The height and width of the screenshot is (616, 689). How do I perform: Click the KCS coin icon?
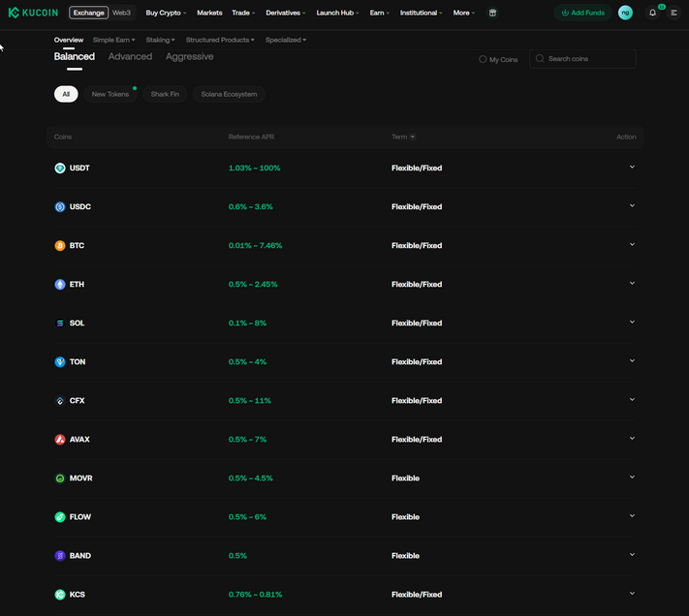click(x=60, y=595)
